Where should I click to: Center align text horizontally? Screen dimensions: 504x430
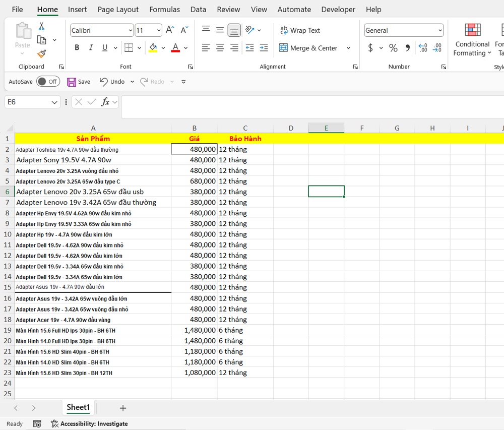coord(220,48)
